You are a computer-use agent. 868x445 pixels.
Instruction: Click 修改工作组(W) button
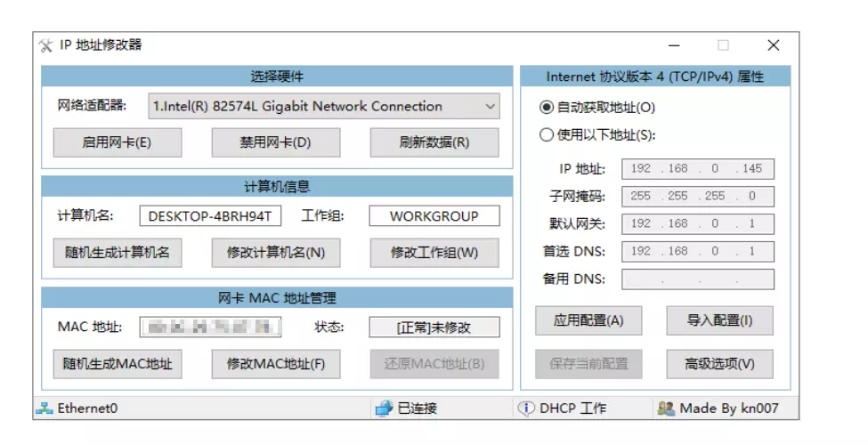pyautogui.click(x=434, y=253)
